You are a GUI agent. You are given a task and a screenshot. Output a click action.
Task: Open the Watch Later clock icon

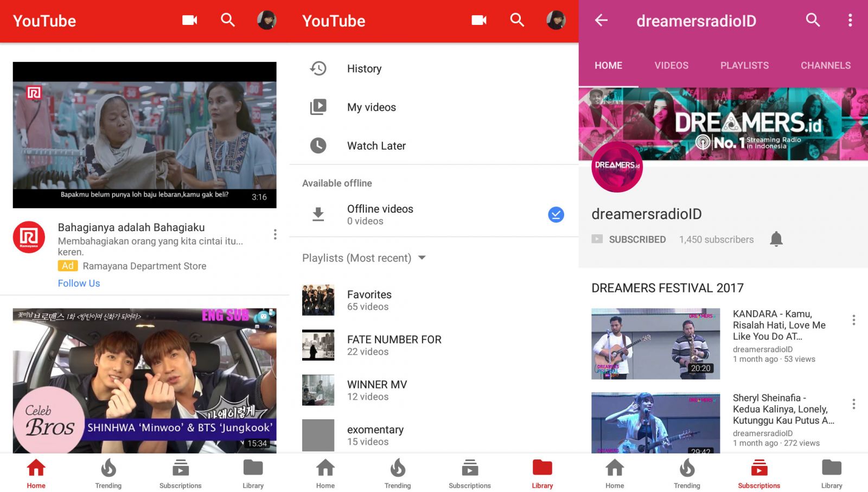pos(318,145)
